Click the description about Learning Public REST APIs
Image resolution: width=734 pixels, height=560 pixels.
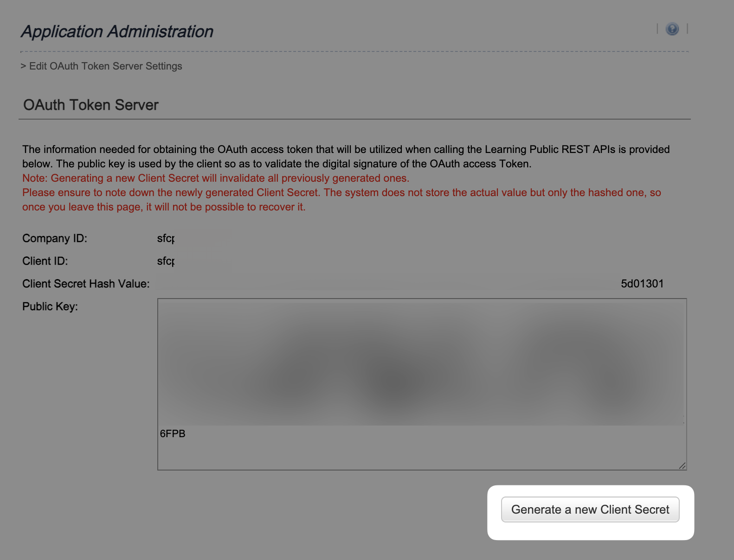346,150
